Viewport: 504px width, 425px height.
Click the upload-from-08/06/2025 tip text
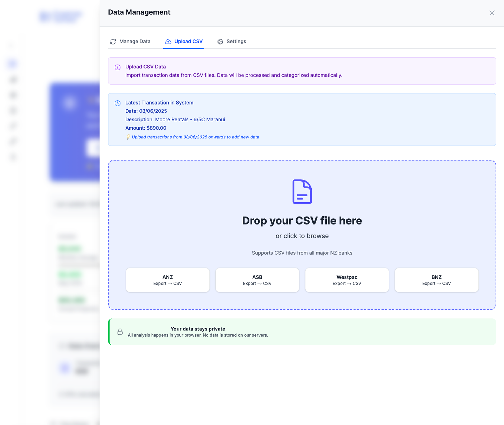pos(195,137)
